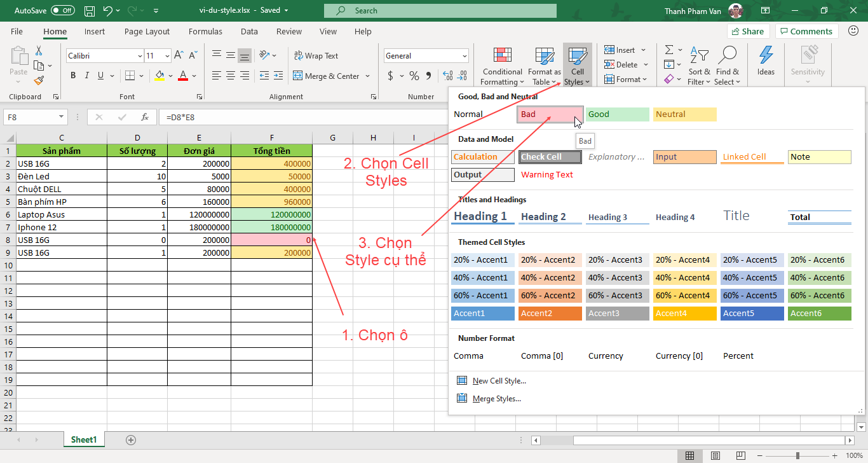
Task: Click the Insert Function fx icon
Action: pos(145,117)
